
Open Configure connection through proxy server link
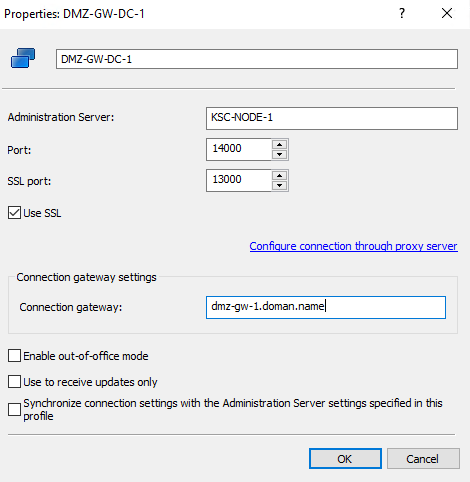click(353, 246)
